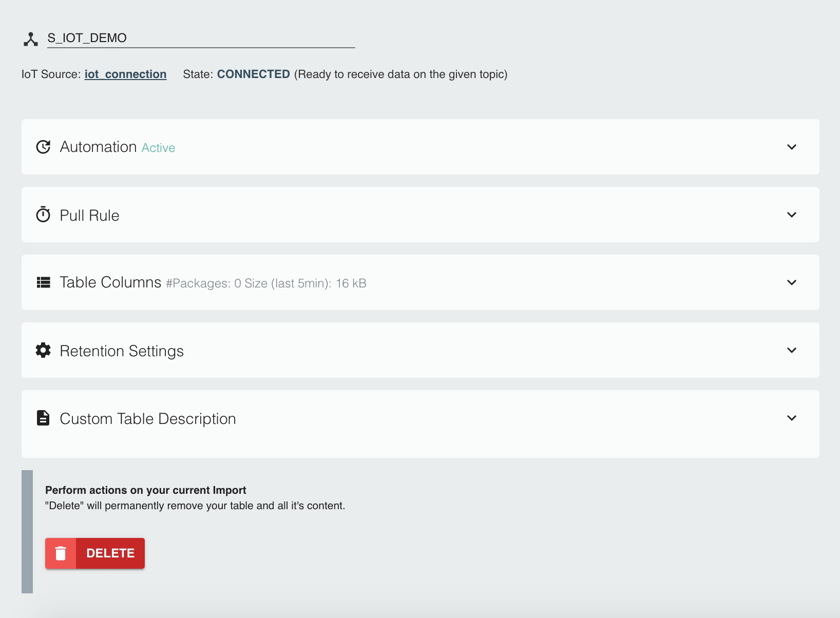The width and height of the screenshot is (840, 618).
Task: Click the Custom Table Description document icon
Action: coord(43,418)
